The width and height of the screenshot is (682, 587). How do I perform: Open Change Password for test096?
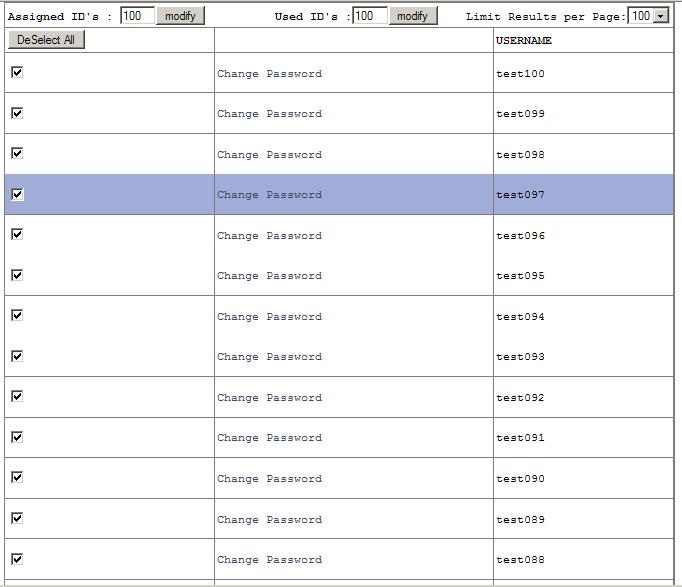click(x=270, y=235)
